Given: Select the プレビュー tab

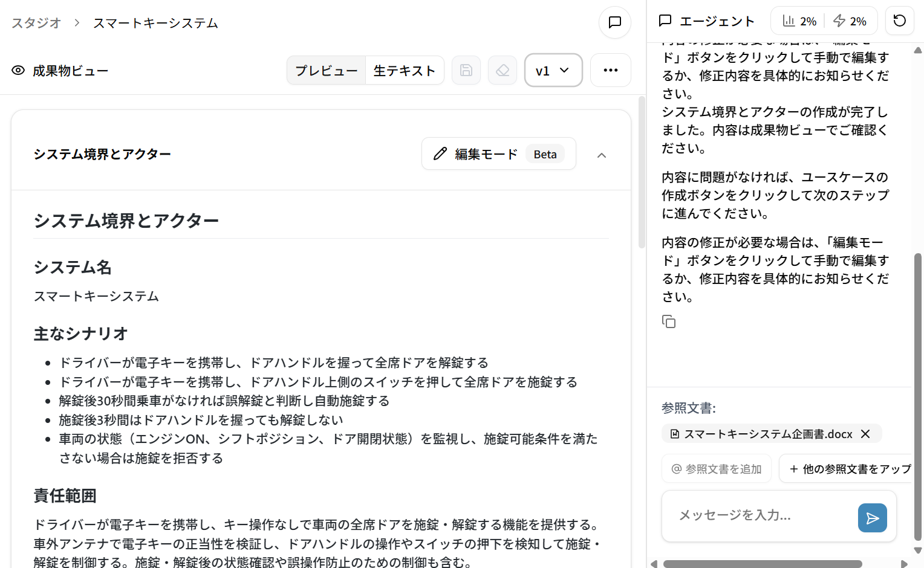Looking at the screenshot, I should [x=326, y=70].
